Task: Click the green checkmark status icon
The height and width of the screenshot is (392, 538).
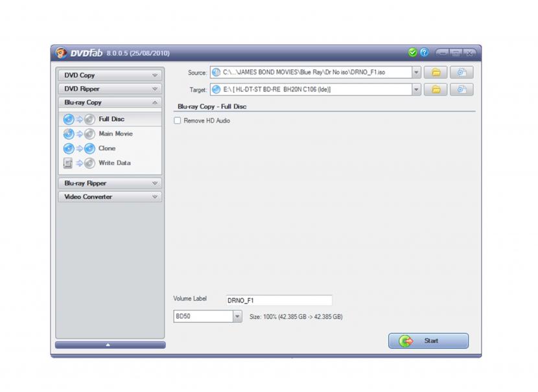Action: click(413, 52)
